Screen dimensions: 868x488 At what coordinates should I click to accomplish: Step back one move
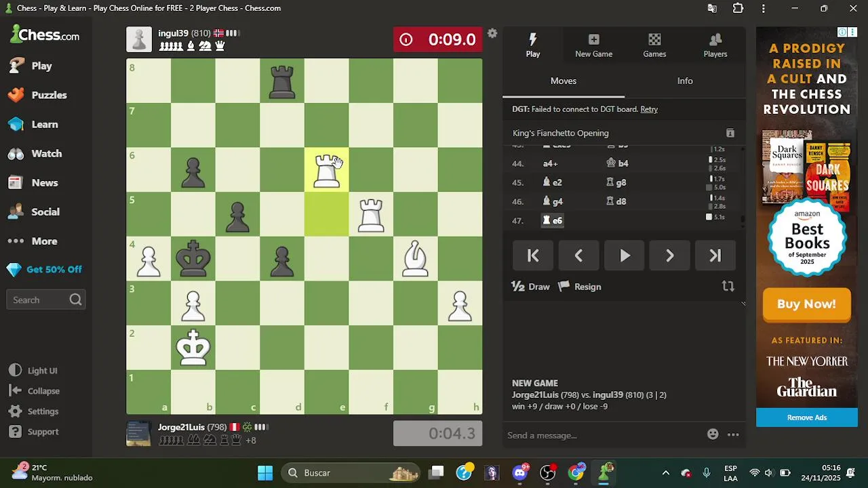[x=578, y=256]
